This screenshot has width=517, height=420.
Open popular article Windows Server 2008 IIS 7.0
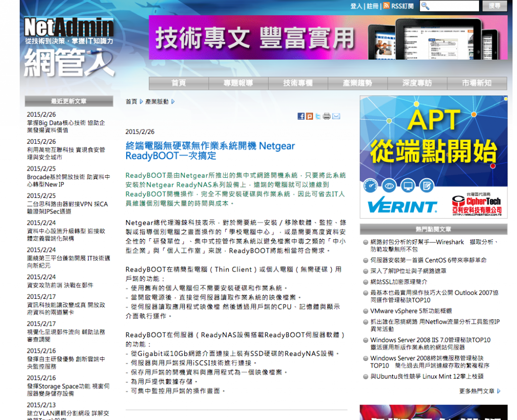[x=430, y=343]
